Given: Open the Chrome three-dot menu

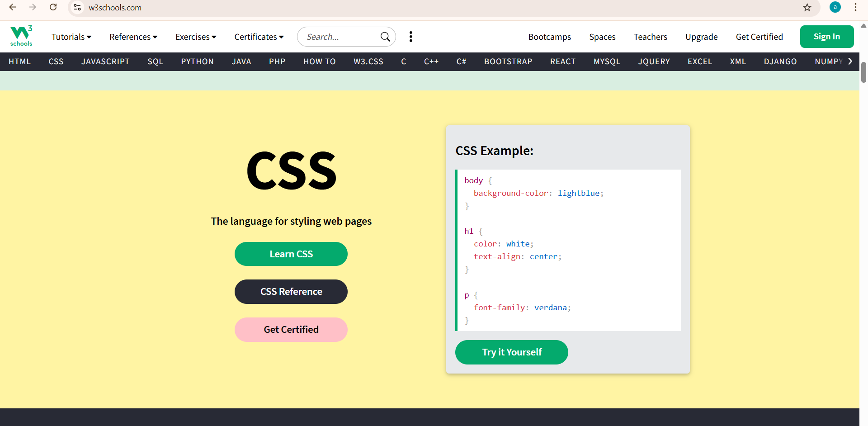Looking at the screenshot, I should (x=855, y=7).
